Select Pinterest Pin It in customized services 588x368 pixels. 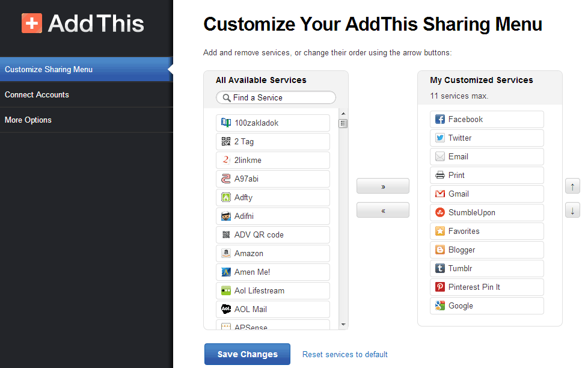point(487,287)
